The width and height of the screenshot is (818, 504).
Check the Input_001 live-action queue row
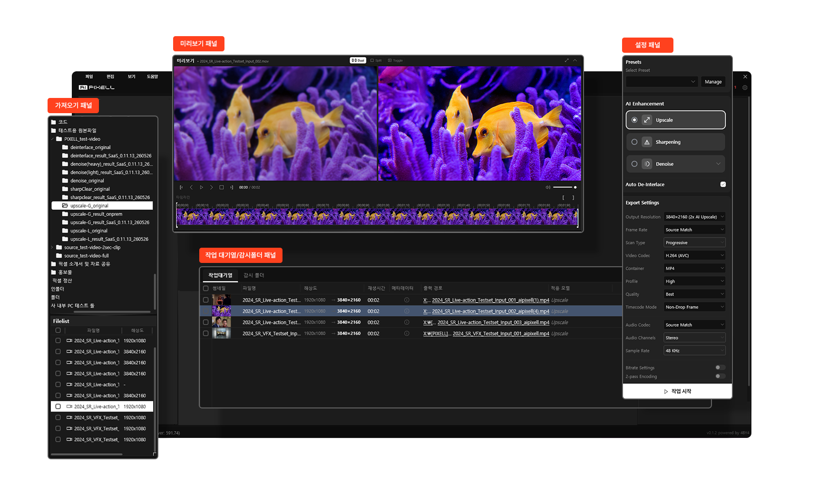206,300
